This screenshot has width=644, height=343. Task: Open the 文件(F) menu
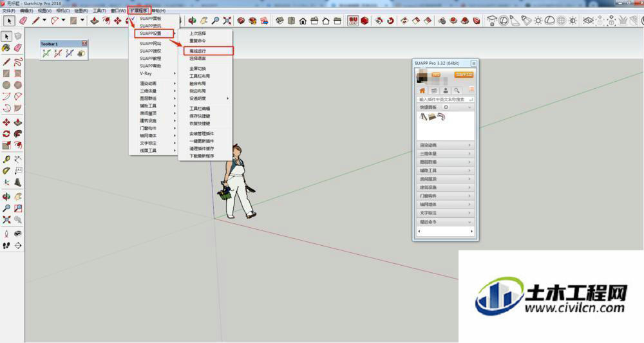[8, 11]
